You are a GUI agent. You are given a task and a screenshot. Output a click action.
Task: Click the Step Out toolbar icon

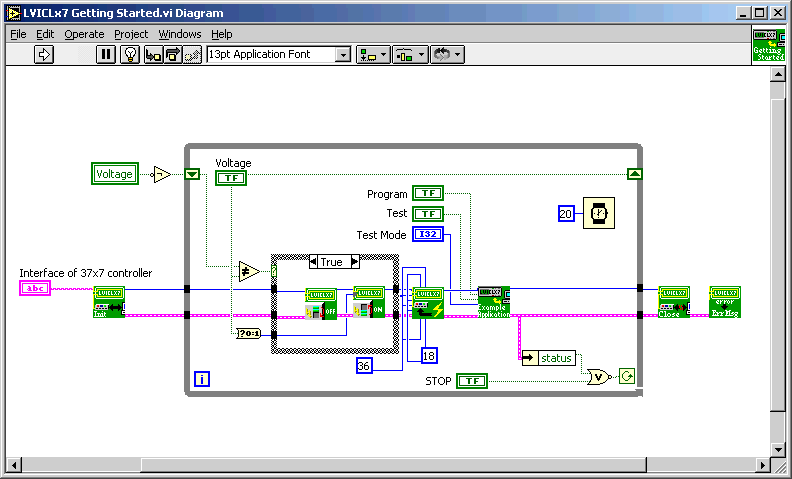pos(192,54)
